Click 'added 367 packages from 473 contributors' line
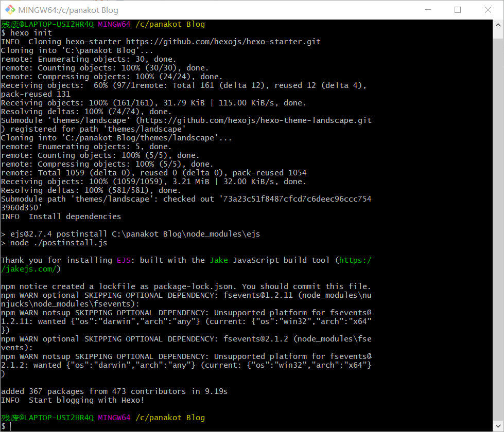The height and width of the screenshot is (432, 504). click(114, 391)
